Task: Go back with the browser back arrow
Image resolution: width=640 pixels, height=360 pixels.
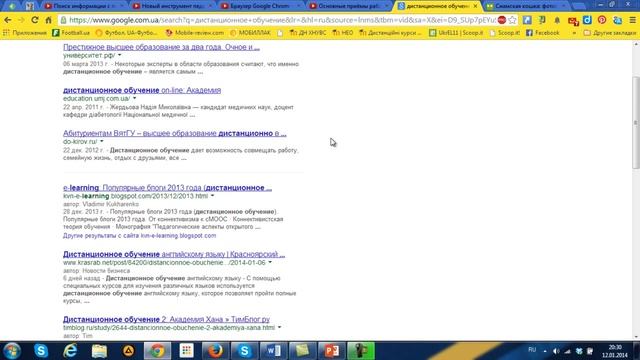Action: pyautogui.click(x=7, y=20)
